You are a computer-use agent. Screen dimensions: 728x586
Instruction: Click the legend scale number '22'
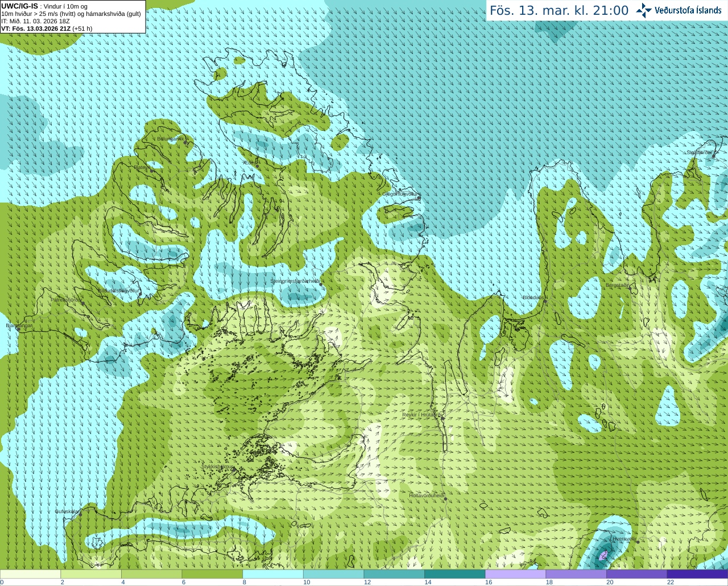(671, 582)
